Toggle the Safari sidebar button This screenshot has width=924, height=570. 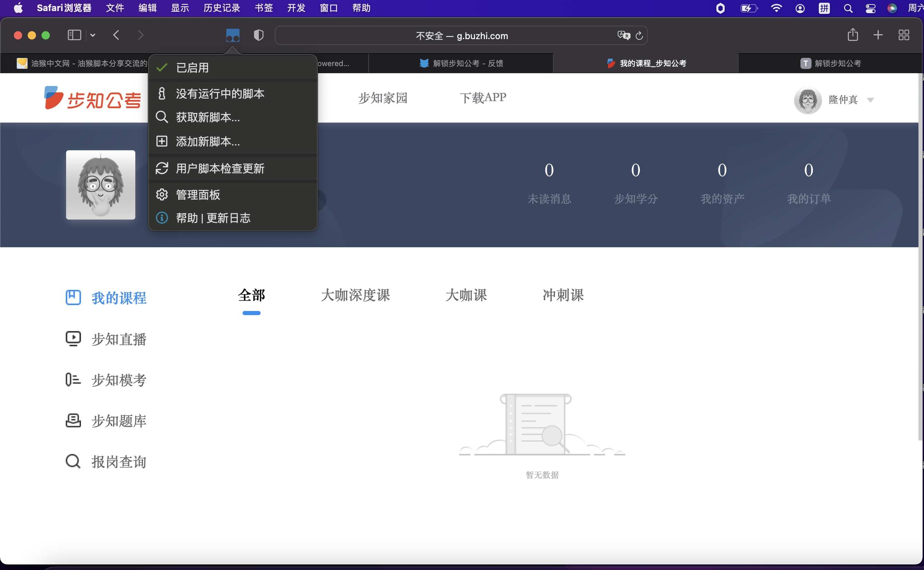pyautogui.click(x=74, y=35)
